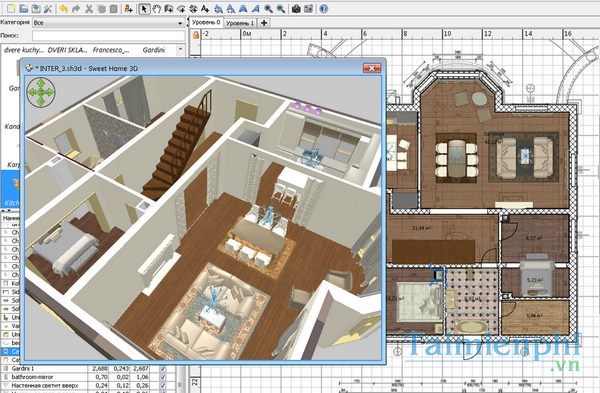Image resolution: width=600 pixels, height=393 pixels.
Task: Select the add text label tool
Action: point(205,8)
